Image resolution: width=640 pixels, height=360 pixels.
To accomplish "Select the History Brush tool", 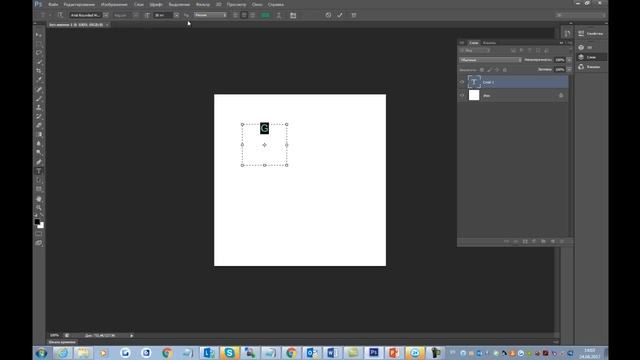I will click(39, 116).
